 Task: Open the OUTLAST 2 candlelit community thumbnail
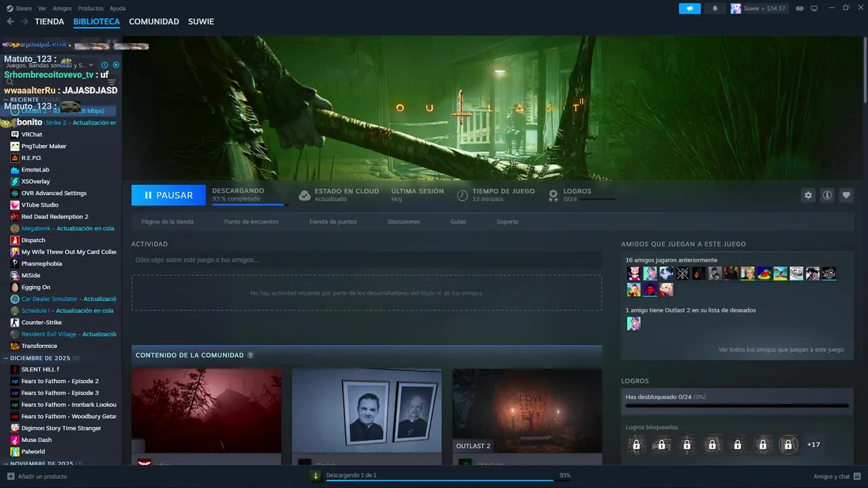pos(527,411)
